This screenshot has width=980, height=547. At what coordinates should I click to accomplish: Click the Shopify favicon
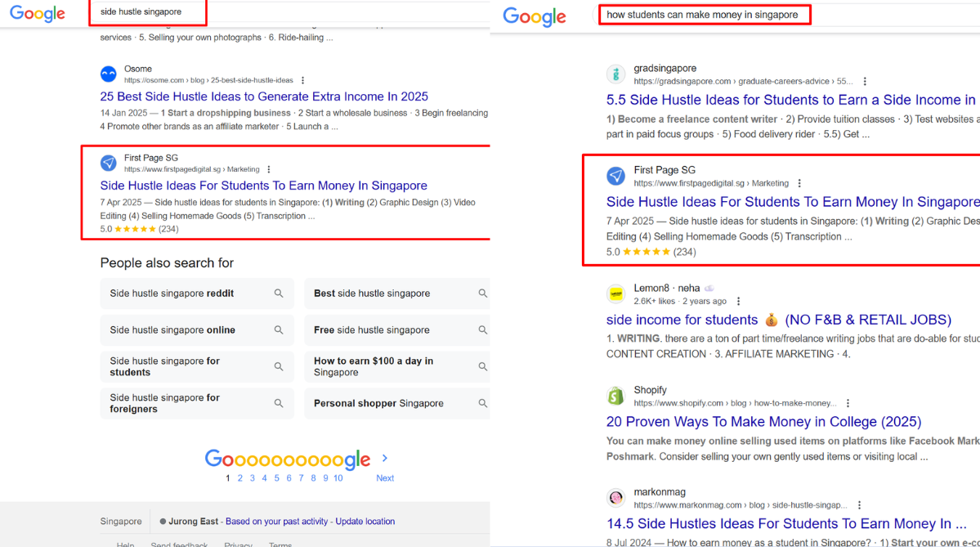(x=615, y=396)
